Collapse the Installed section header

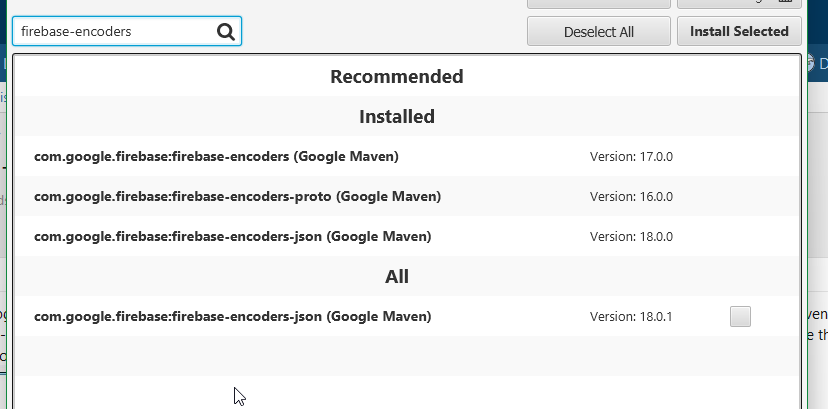[397, 116]
